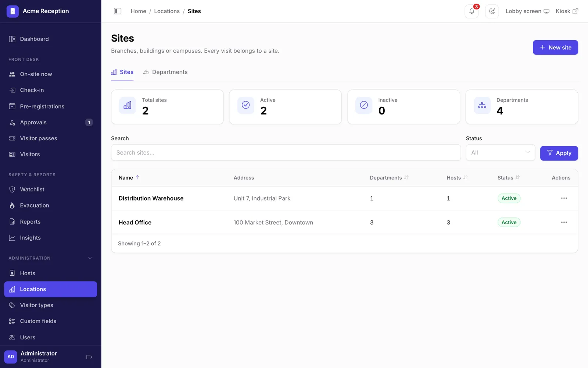Sort table by Departments column
588x368 pixels.
[x=389, y=178]
